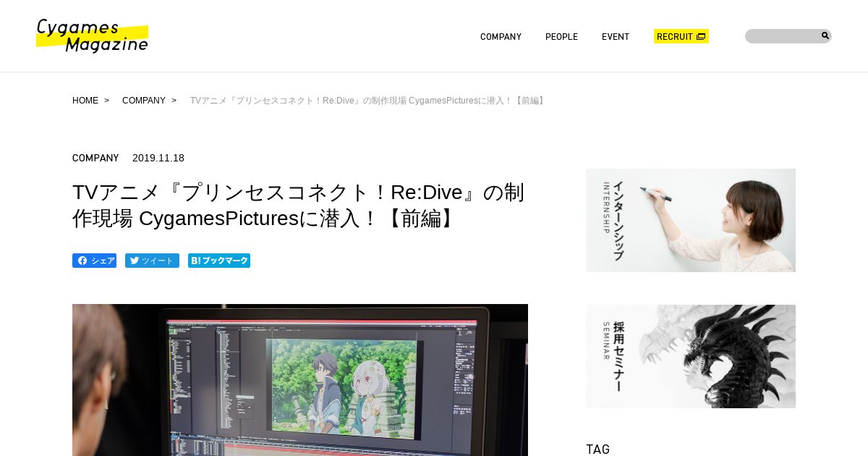The height and width of the screenshot is (456, 868).
Task: Click the date 2019.11.18
Action: [x=158, y=158]
